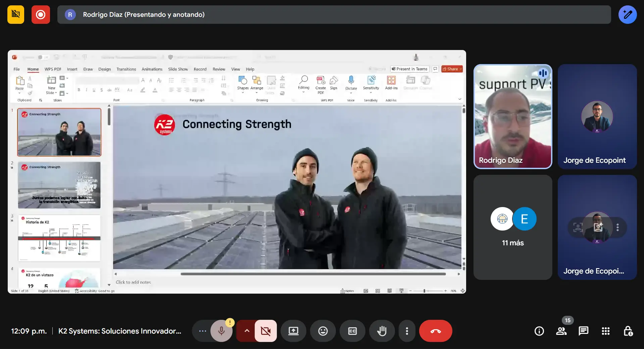Screen dimensions: 644x349
Task: Open the emoji reactions panel
Action: 323,331
